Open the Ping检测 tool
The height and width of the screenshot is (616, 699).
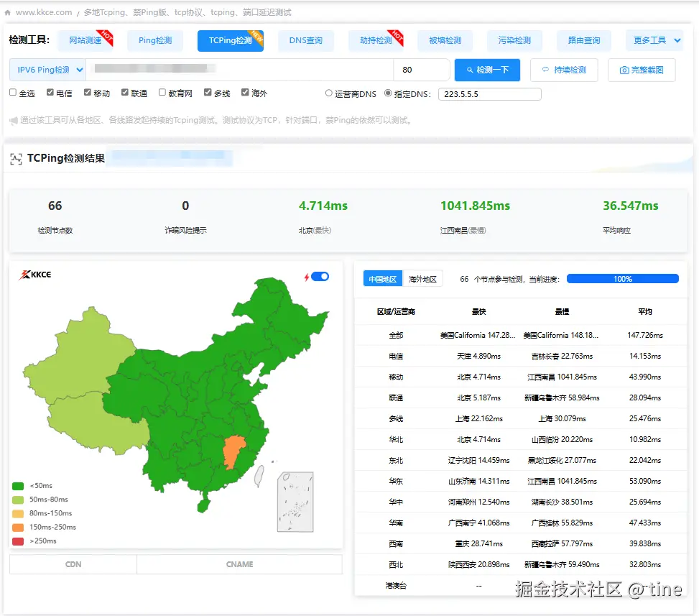(x=155, y=40)
